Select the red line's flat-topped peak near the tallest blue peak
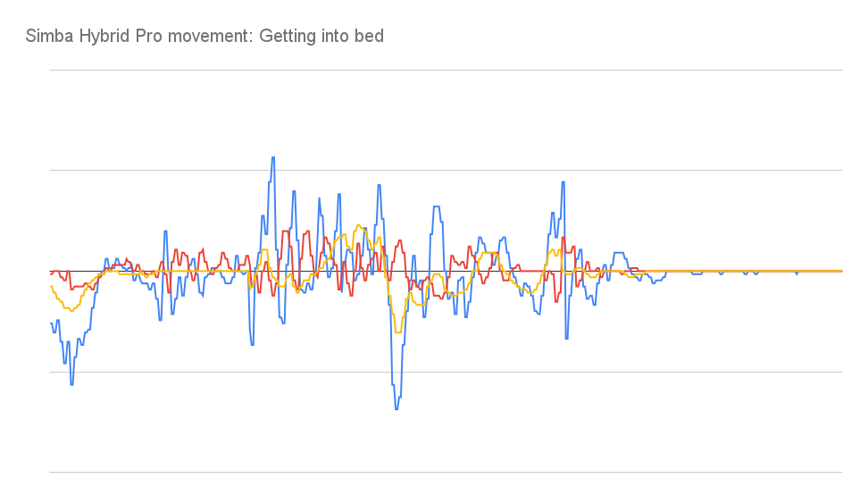This screenshot has width=868, height=504. coord(286,231)
